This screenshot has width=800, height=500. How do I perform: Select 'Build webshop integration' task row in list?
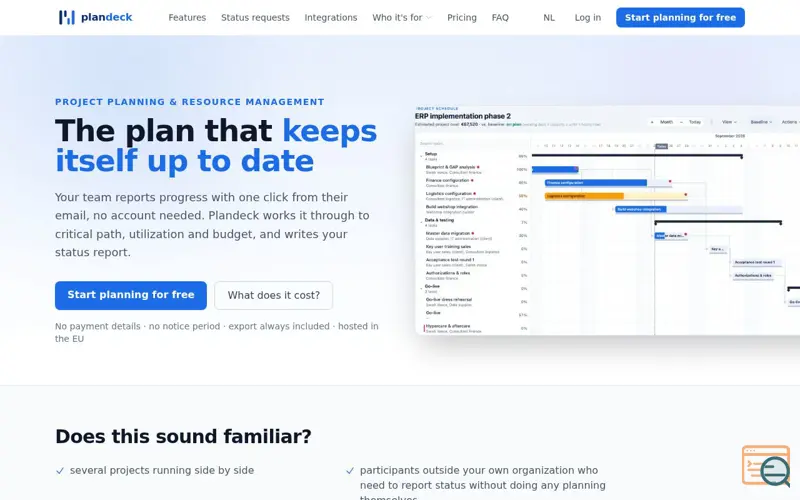tap(473, 209)
